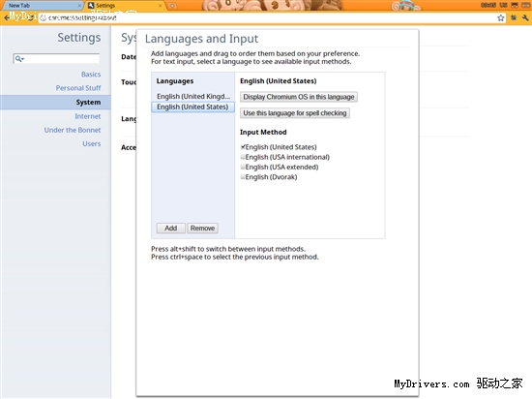Enable English (Dvorak) input method

click(243, 177)
